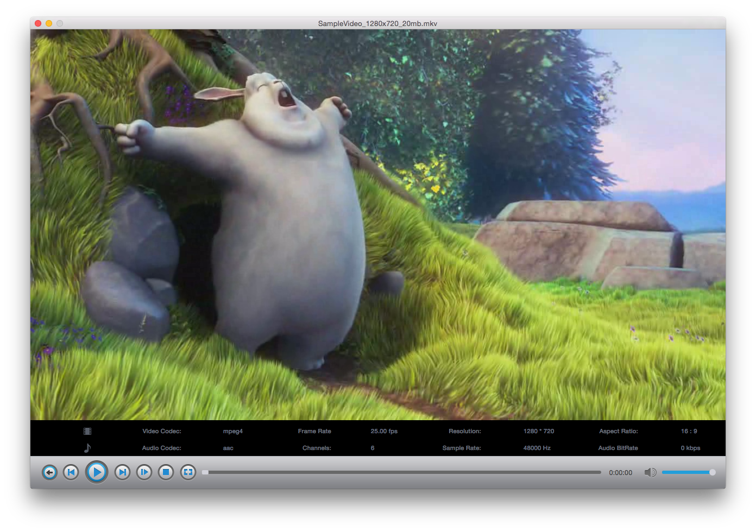Image resolution: width=756 pixels, height=532 pixels.
Task: Click the 48000 Hz value
Action: click(537, 448)
